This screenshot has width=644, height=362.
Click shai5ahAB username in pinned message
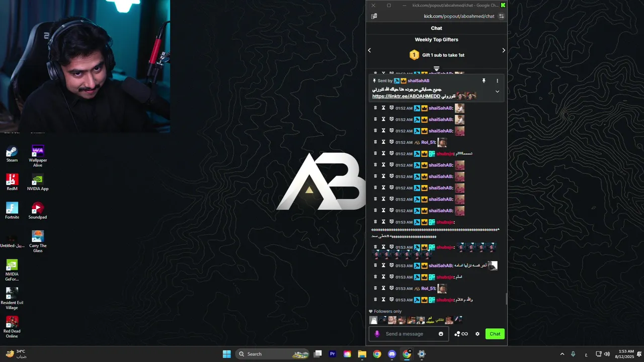[418, 80]
